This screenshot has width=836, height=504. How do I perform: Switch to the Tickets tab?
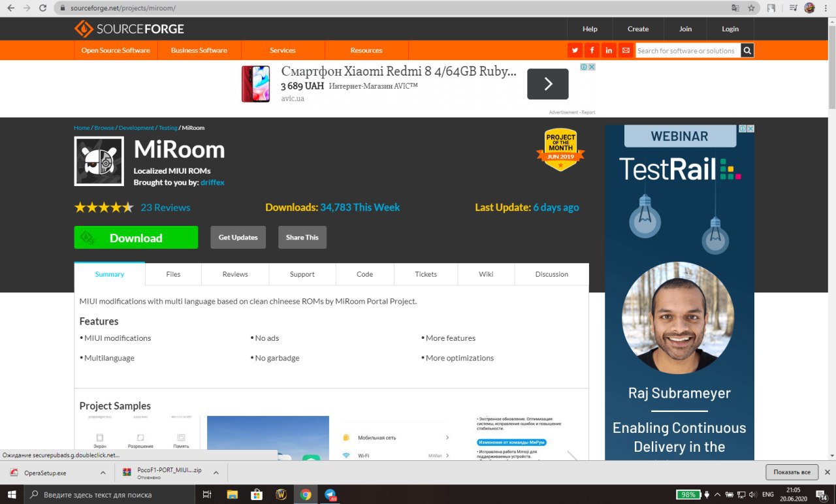(x=426, y=274)
